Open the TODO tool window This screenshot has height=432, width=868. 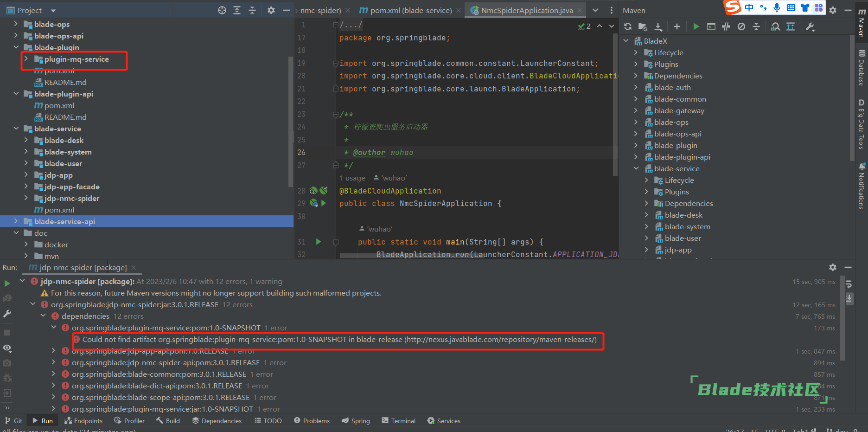(268, 421)
